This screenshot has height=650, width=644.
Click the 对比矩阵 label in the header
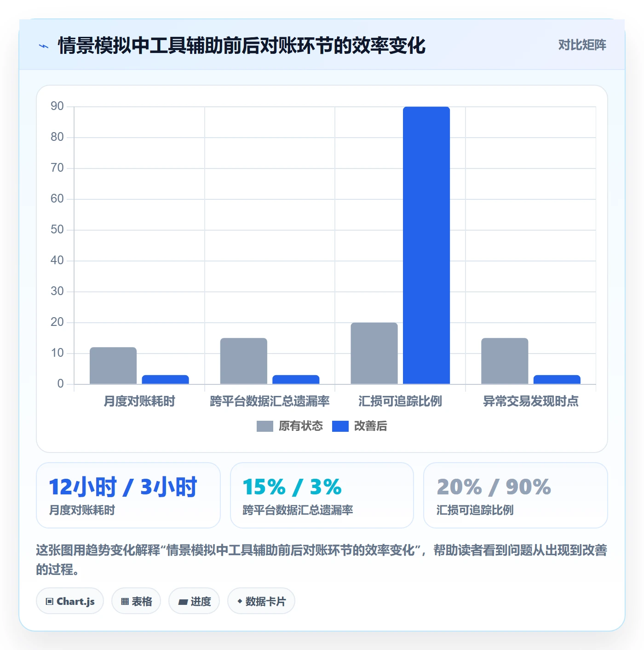pyautogui.click(x=582, y=45)
